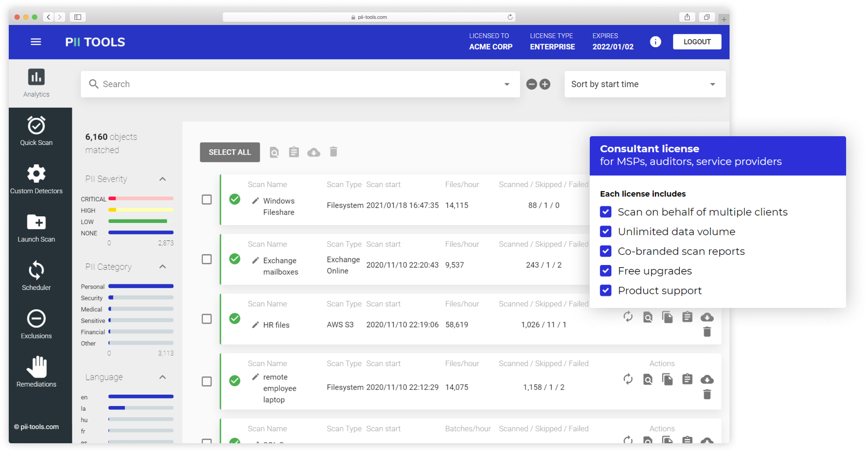
Task: Open the Scheduler section
Action: [x=36, y=276]
